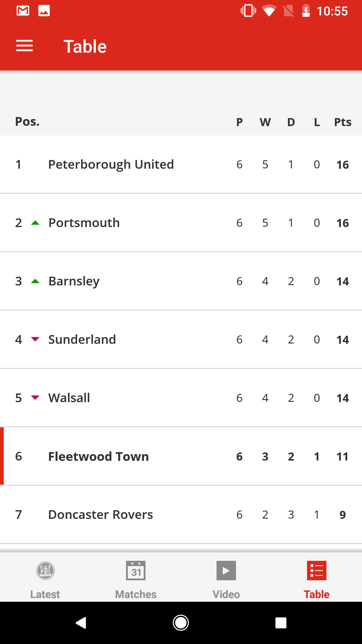Select the Peterborough United row
362x644 pixels.
click(181, 164)
